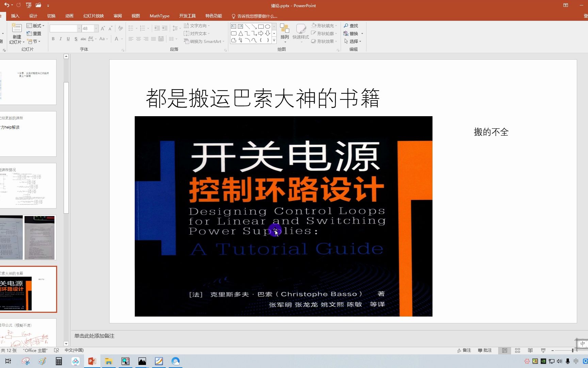Decrease font size with the small A icon
588x368 pixels.
click(x=110, y=29)
